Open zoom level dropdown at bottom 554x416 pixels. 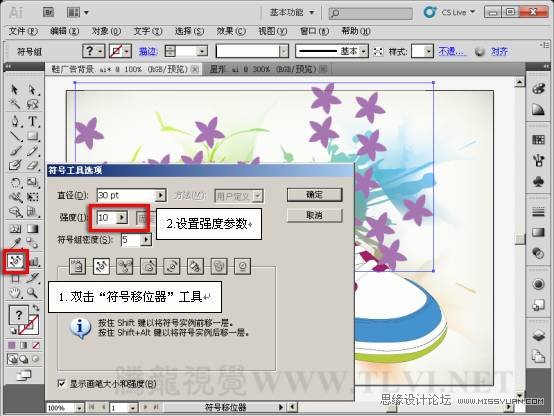coord(79,408)
